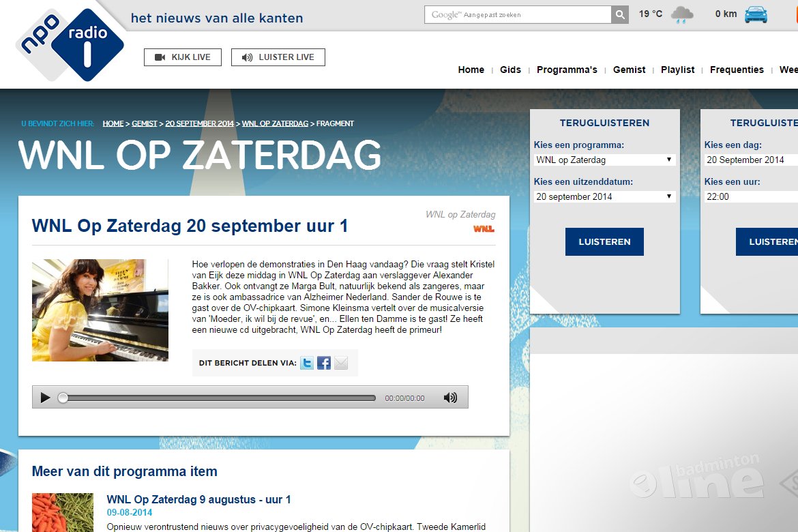Image resolution: width=798 pixels, height=532 pixels.
Task: Click the HOME breadcrumb link
Action: 113,123
